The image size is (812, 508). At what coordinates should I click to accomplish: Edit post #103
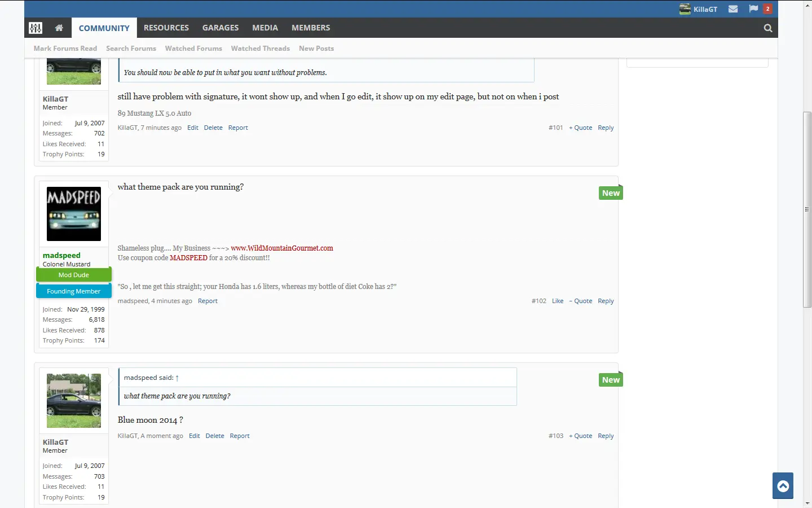[x=195, y=436]
